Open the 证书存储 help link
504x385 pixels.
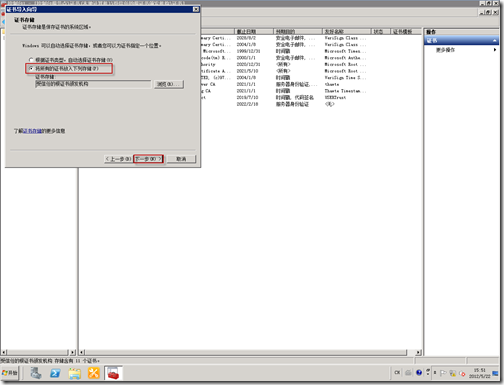[32, 131]
